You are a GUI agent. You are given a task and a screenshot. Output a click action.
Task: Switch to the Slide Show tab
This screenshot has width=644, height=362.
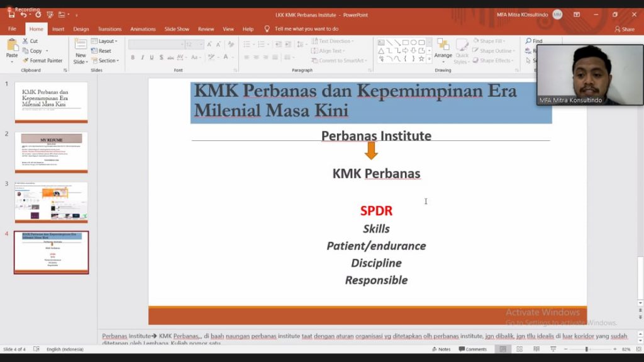click(177, 29)
